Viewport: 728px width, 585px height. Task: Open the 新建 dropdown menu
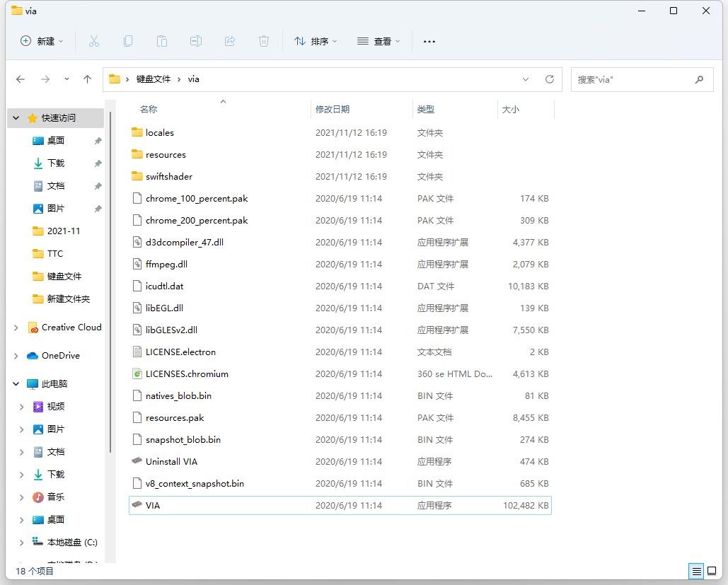(42, 41)
